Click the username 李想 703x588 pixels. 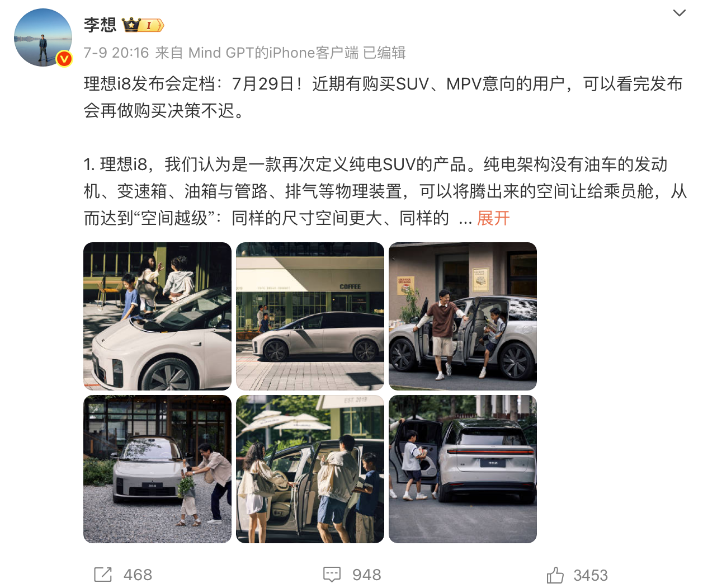coord(100,25)
